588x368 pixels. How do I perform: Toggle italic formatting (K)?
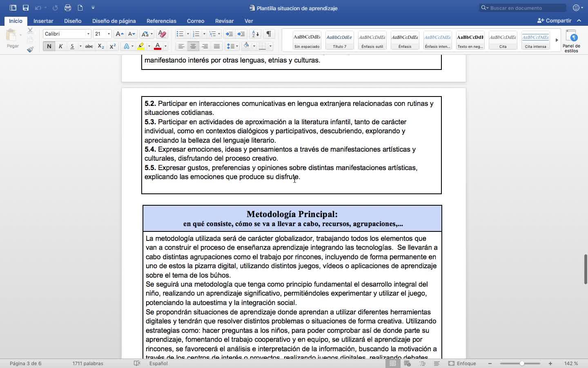coord(60,46)
